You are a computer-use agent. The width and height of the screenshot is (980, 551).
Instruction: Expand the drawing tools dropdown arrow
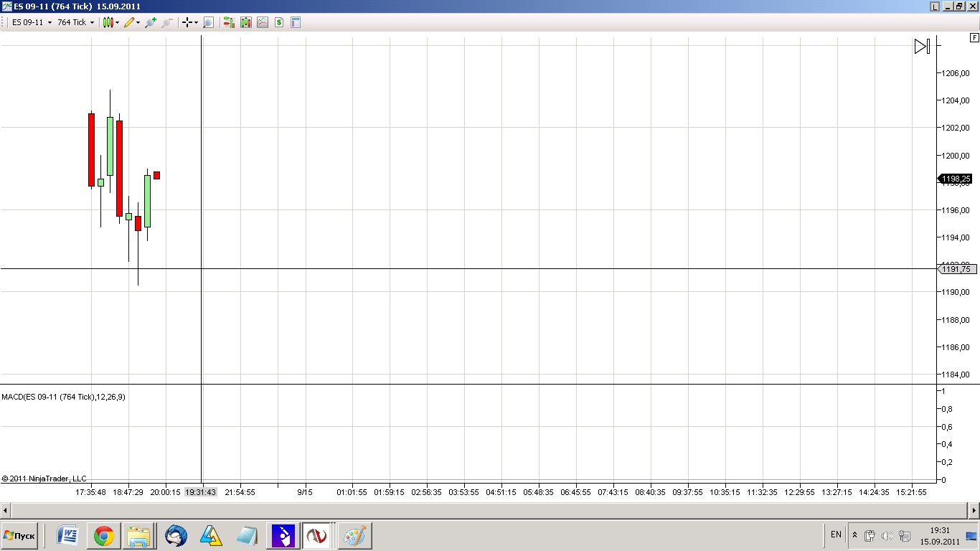pyautogui.click(x=138, y=22)
